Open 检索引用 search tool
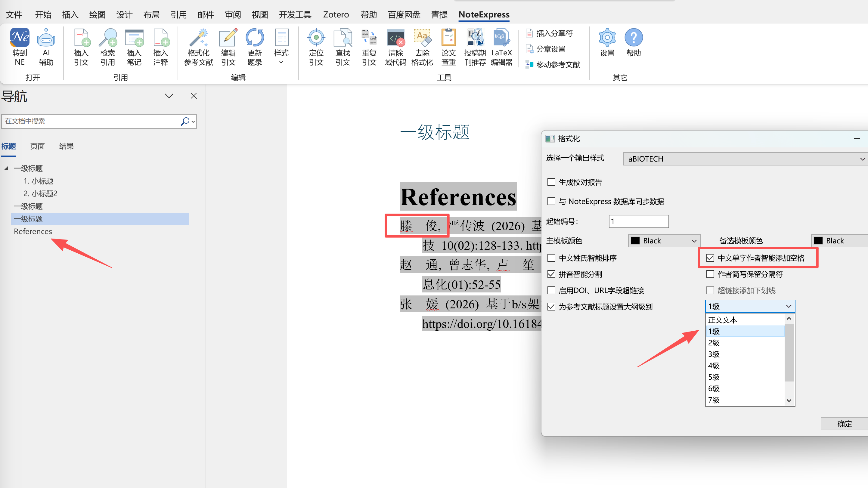Screen dimensions: 868x488 pos(107,46)
